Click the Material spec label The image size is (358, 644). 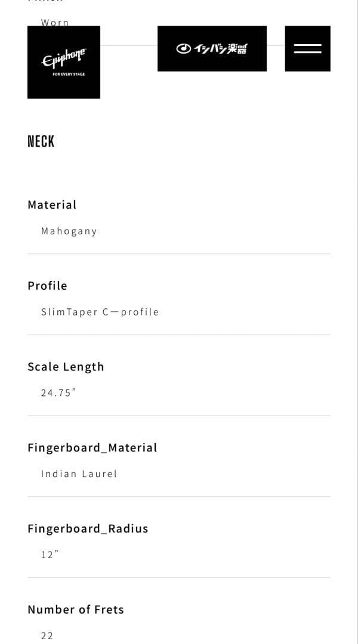click(x=52, y=205)
